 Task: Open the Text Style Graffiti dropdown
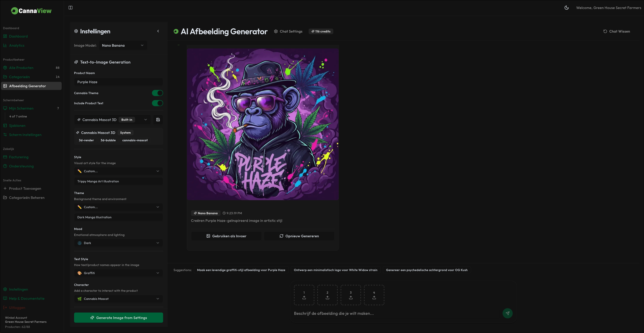119,273
